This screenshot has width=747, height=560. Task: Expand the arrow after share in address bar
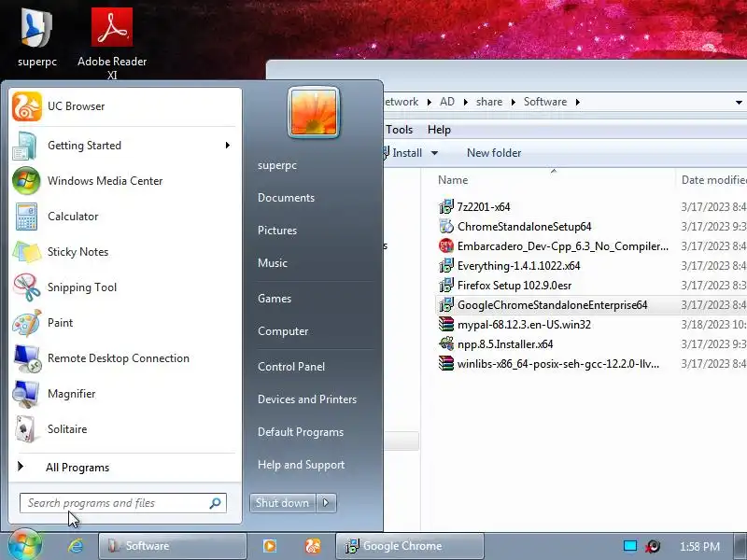coord(513,102)
